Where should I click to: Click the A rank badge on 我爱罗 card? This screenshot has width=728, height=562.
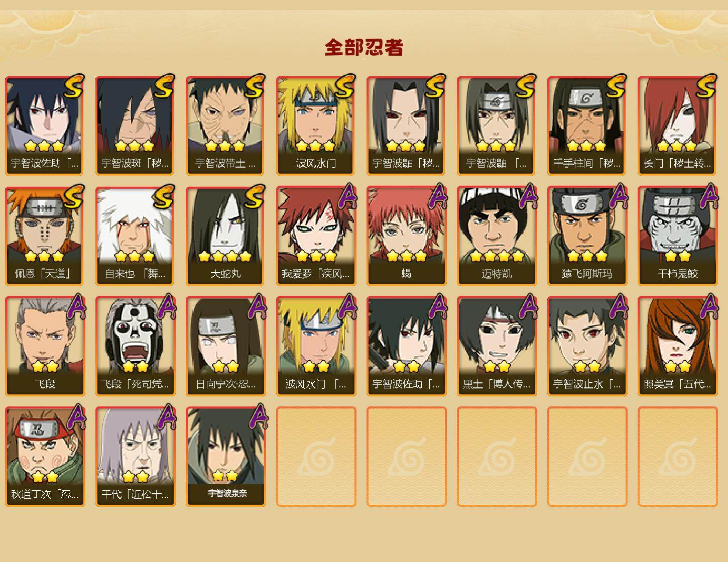point(346,196)
